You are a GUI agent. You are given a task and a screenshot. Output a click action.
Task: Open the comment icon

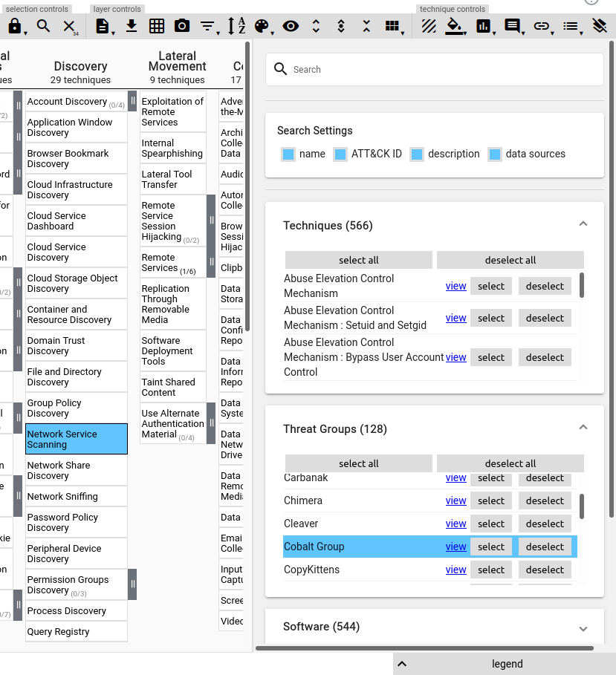pos(512,26)
